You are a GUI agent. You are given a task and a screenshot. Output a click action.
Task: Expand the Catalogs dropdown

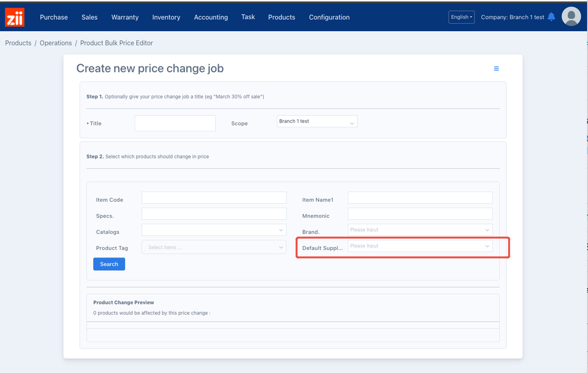[x=214, y=230]
